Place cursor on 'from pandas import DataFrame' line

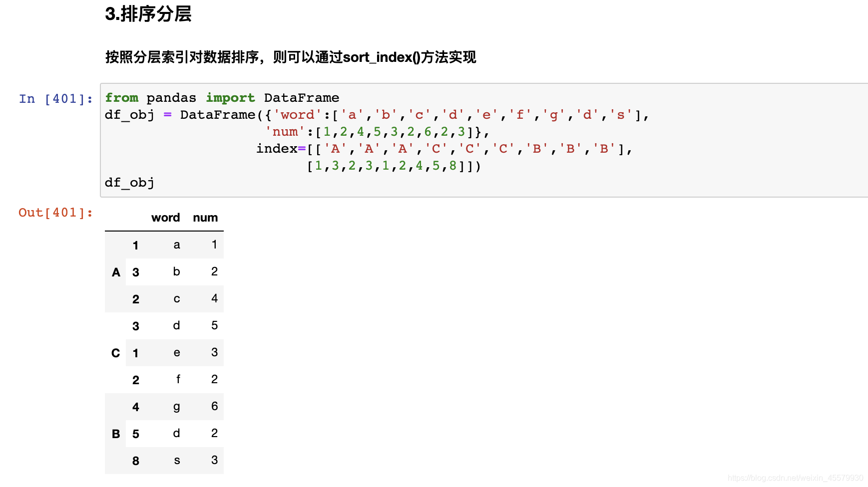coord(222,98)
